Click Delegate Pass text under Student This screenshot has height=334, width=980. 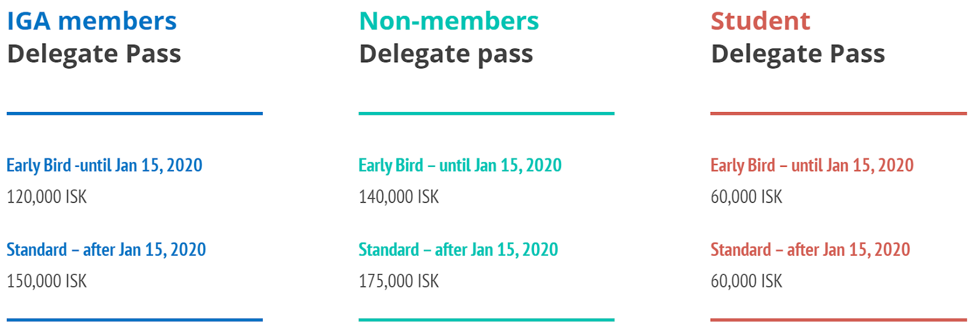click(798, 54)
